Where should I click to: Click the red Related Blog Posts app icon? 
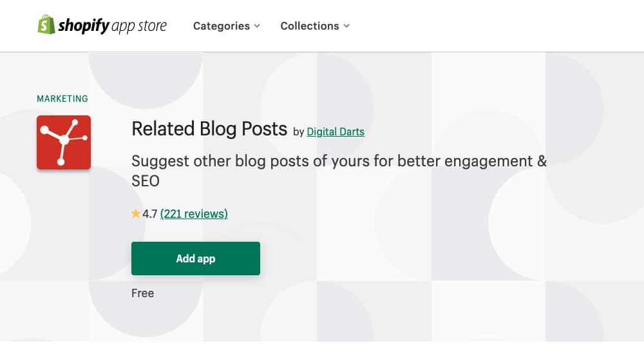[x=64, y=142]
